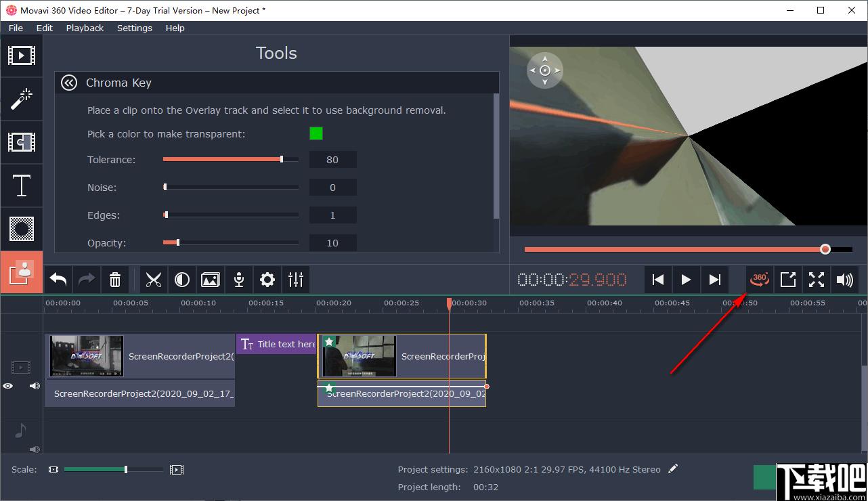Viewport: 868px width, 501px height.
Task: Zoom in timeline scale icon
Action: click(177, 469)
